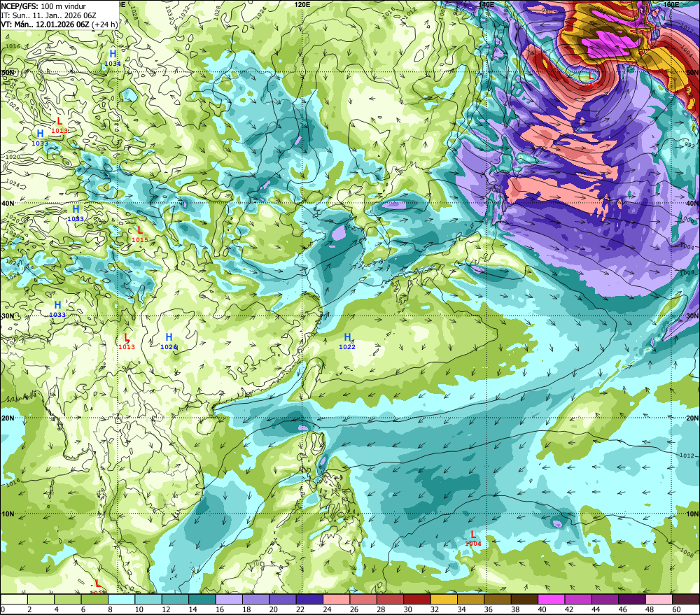Screen dimensions: 700x615
Task: Select the bright magenta legend swatch between 40 and 42
Action: click(552, 600)
